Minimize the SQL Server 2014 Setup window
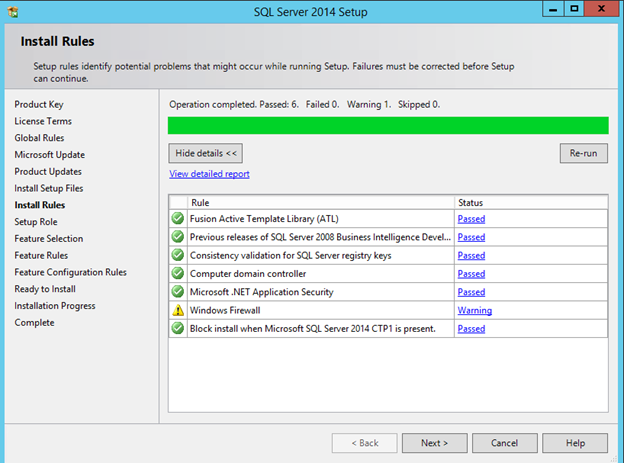Image resolution: width=624 pixels, height=463 pixels. click(x=553, y=9)
